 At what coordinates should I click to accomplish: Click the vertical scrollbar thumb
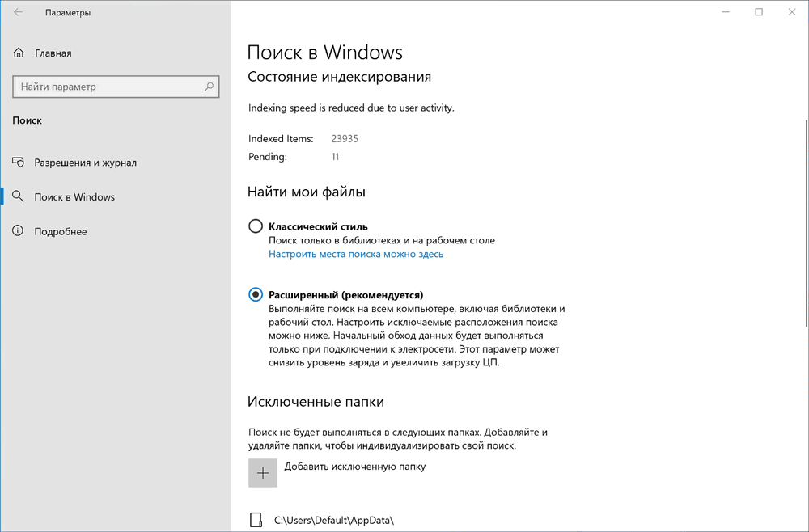pos(806,222)
